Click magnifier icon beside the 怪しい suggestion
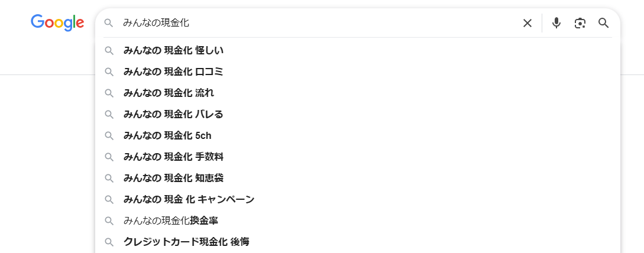Viewport: 644px width, 253px height. (x=109, y=51)
